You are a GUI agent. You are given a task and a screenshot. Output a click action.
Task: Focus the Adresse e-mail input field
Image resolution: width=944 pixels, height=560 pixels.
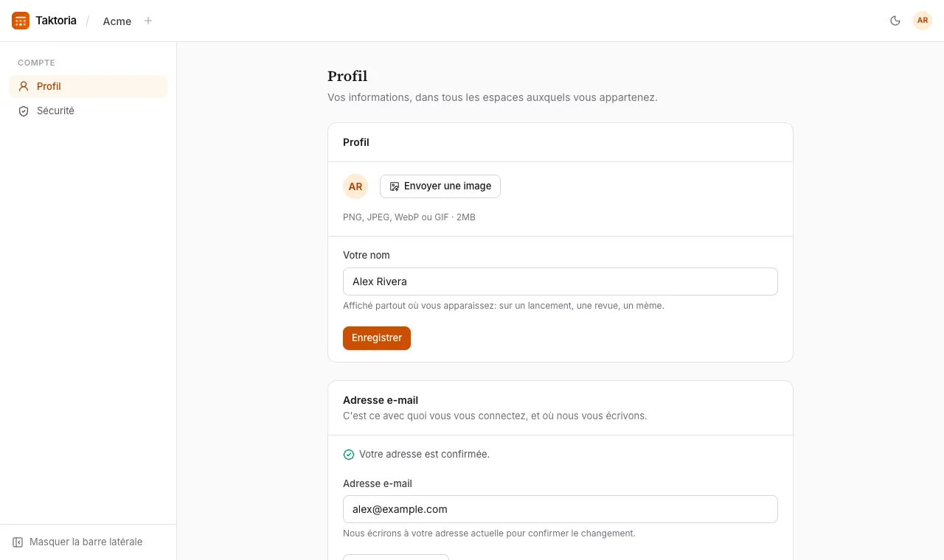pyautogui.click(x=560, y=509)
